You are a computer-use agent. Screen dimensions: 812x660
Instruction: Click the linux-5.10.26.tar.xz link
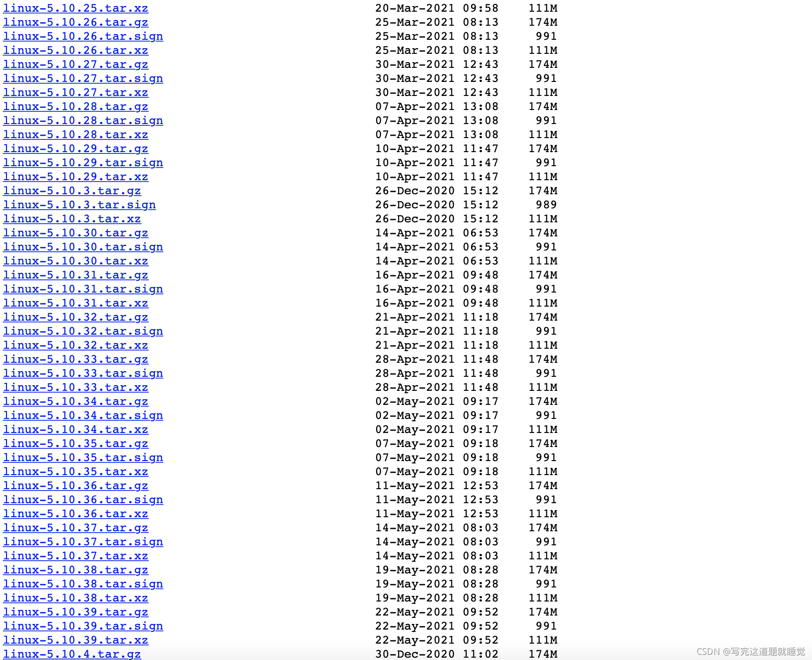pos(76,51)
